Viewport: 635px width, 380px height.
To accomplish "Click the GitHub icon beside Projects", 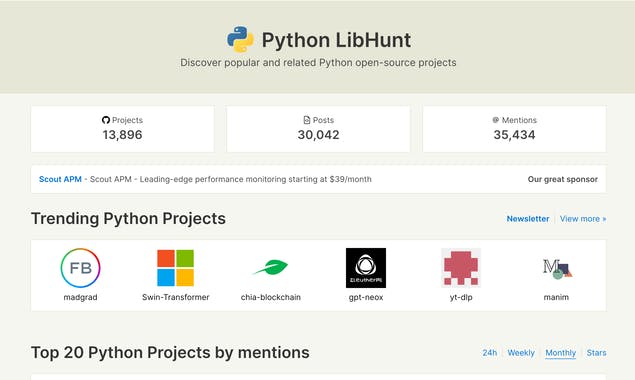I will [106, 120].
